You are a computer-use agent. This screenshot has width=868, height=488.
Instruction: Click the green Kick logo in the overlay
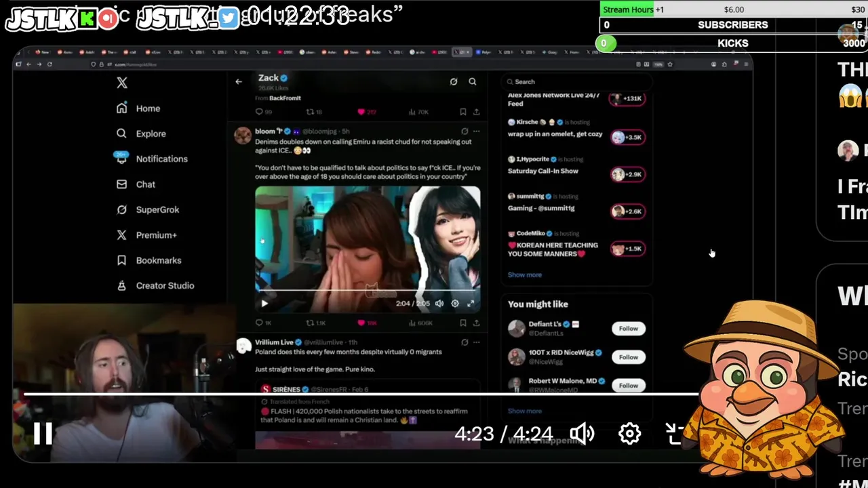87,19
